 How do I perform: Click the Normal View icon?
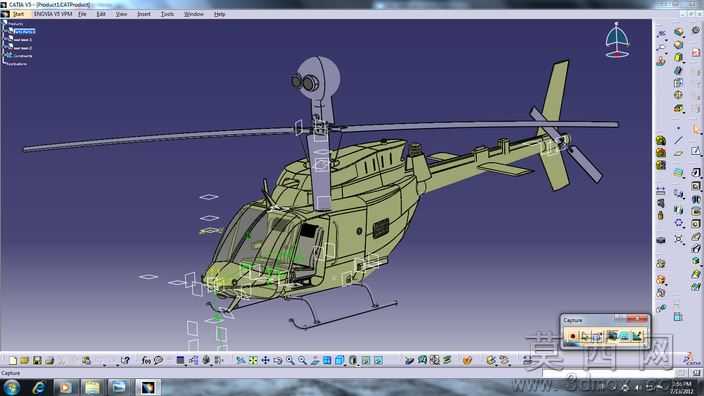[315, 361]
